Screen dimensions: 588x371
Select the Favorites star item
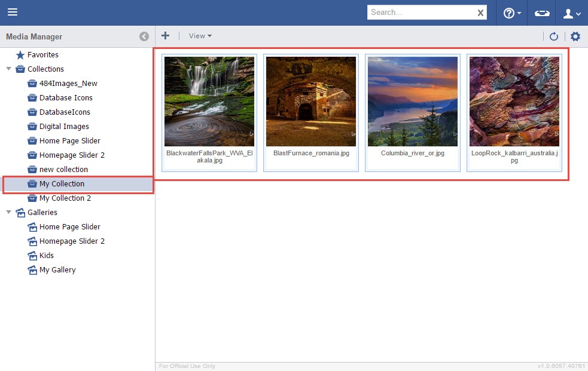(x=42, y=55)
